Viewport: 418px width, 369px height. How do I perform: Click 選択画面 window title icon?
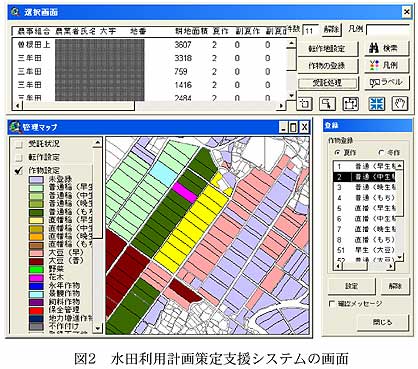15,12
